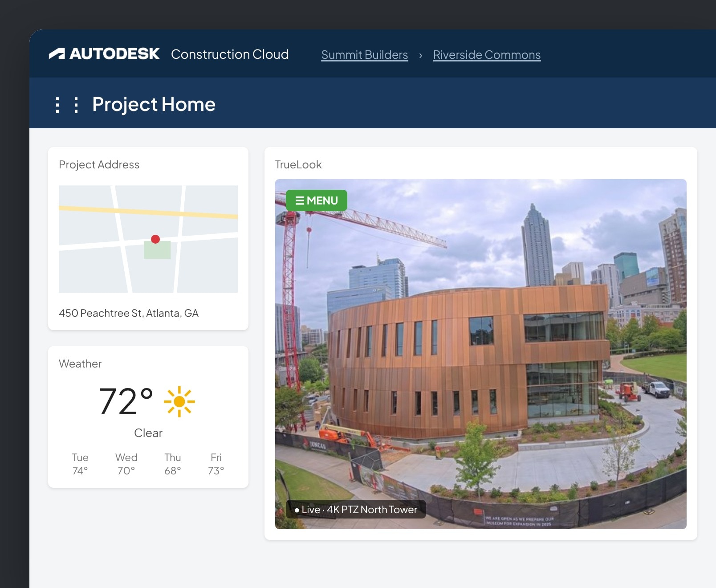716x588 pixels.
Task: Open the Riverside Commons breadcrumb link
Action: click(487, 55)
